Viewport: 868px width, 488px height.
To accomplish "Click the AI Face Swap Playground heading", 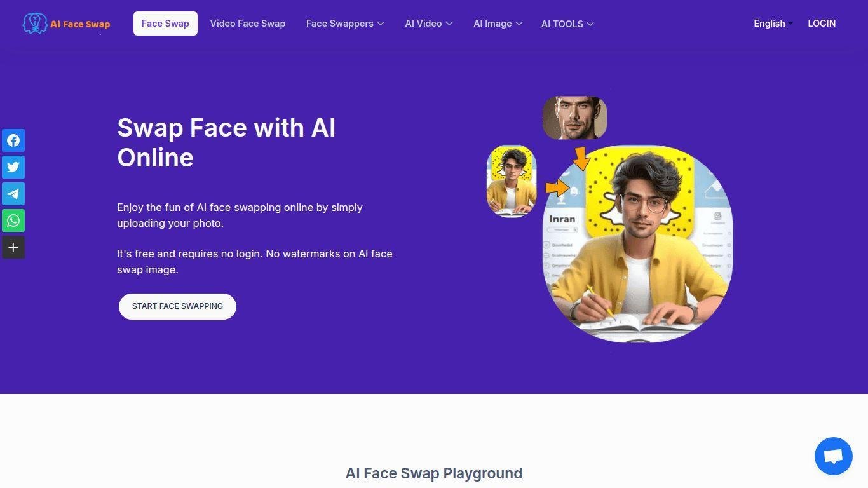I will [x=434, y=473].
